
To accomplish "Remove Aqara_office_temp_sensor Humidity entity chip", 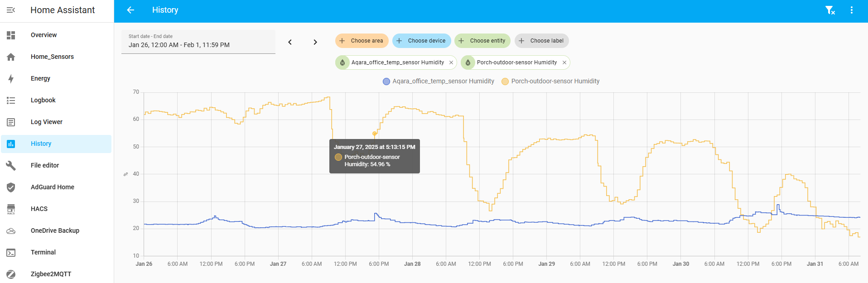I will pyautogui.click(x=451, y=62).
